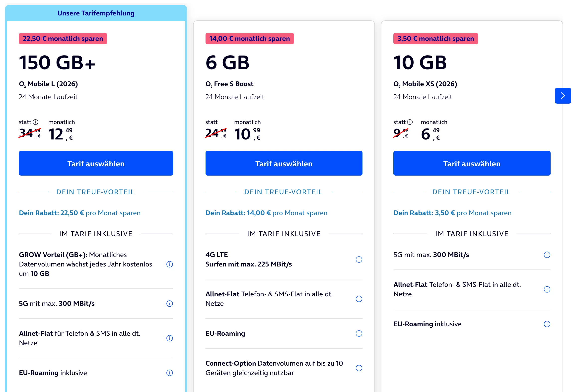The height and width of the screenshot is (392, 573).
Task: Click 'Dein Rabatt: 3,50 €' text
Action: tap(424, 213)
